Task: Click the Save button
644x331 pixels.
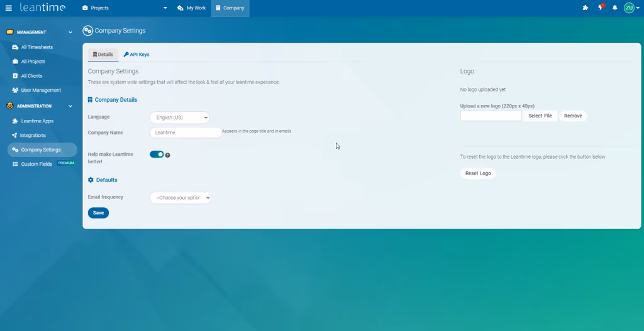Action: point(98,213)
